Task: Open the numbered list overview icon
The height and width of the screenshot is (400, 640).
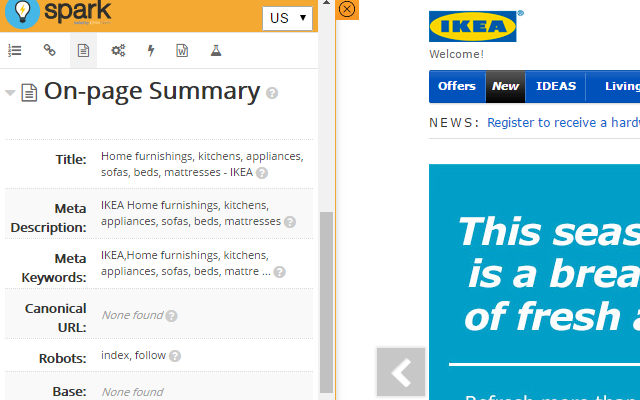Action: pyautogui.click(x=15, y=50)
